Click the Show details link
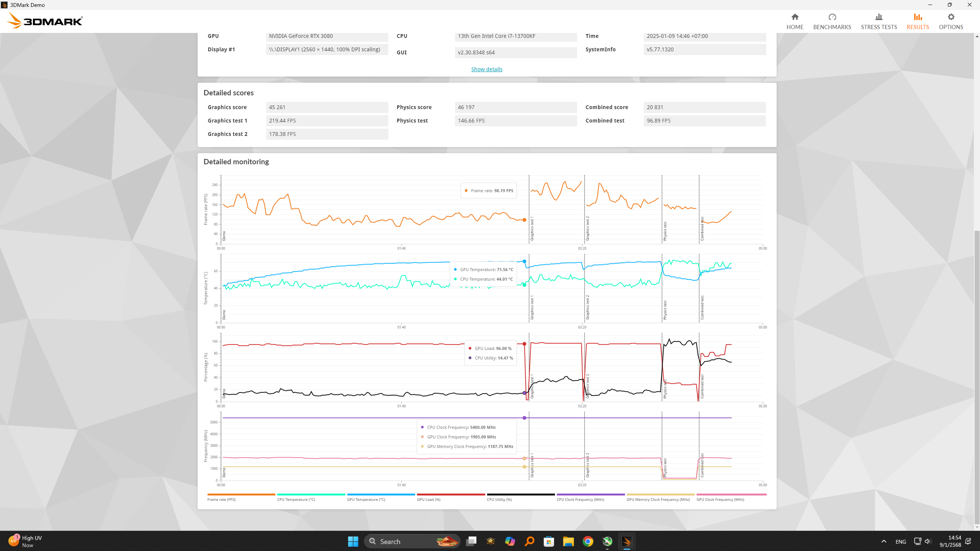The image size is (980, 551). pos(486,69)
